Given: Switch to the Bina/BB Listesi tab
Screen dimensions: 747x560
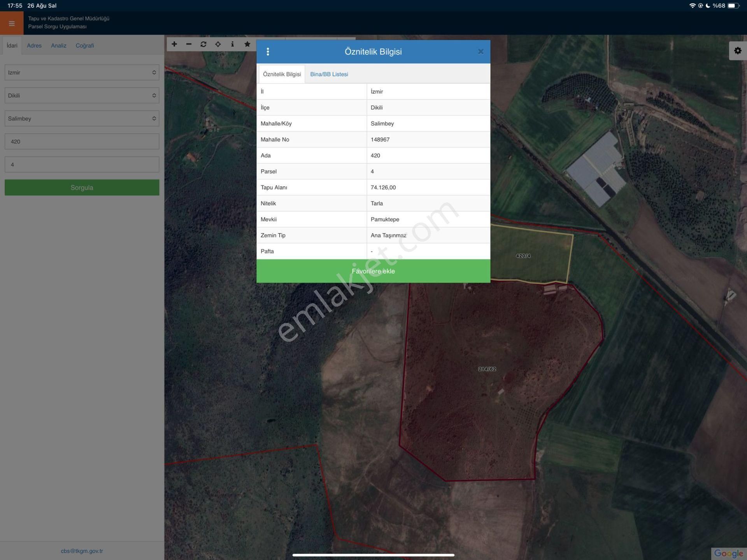Looking at the screenshot, I should click(329, 74).
